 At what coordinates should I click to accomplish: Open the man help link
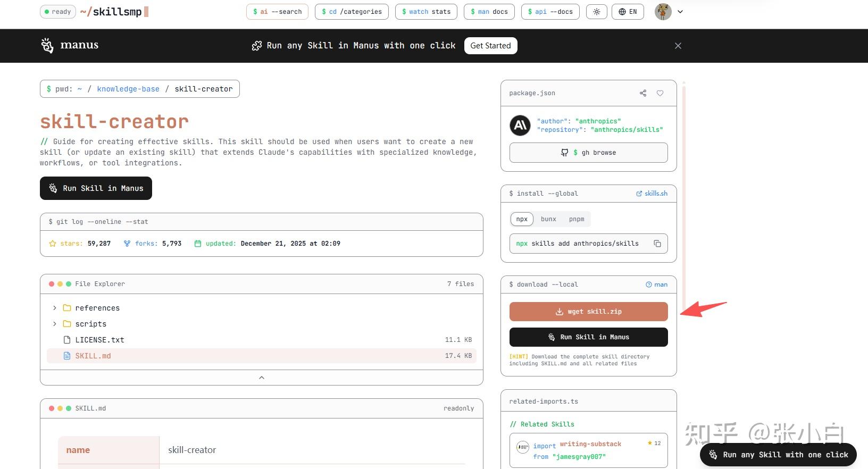pyautogui.click(x=656, y=284)
